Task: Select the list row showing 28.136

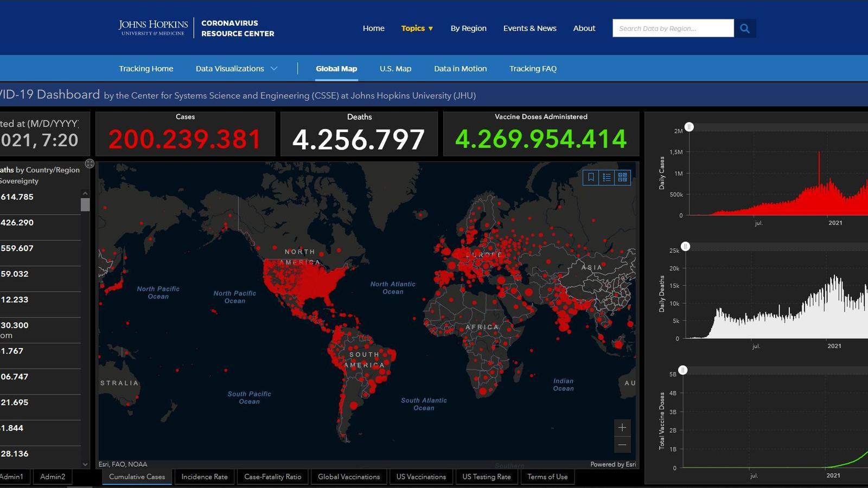Action: (40, 458)
